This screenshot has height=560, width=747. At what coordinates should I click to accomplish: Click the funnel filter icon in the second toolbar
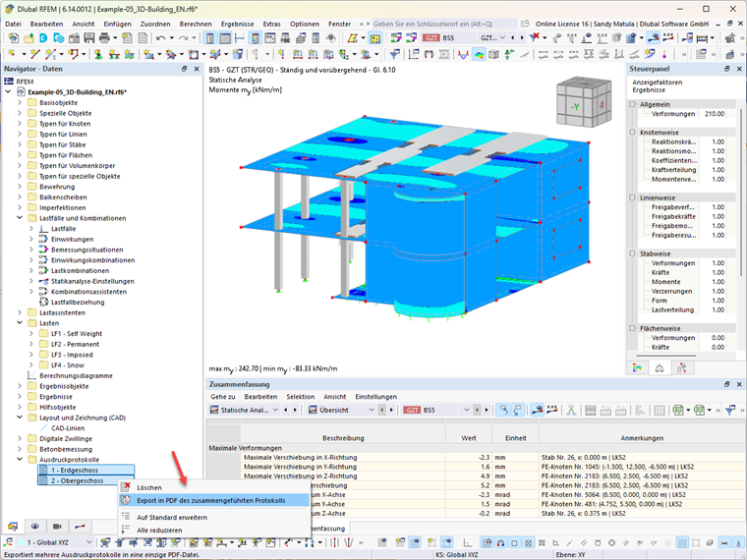pos(394,54)
